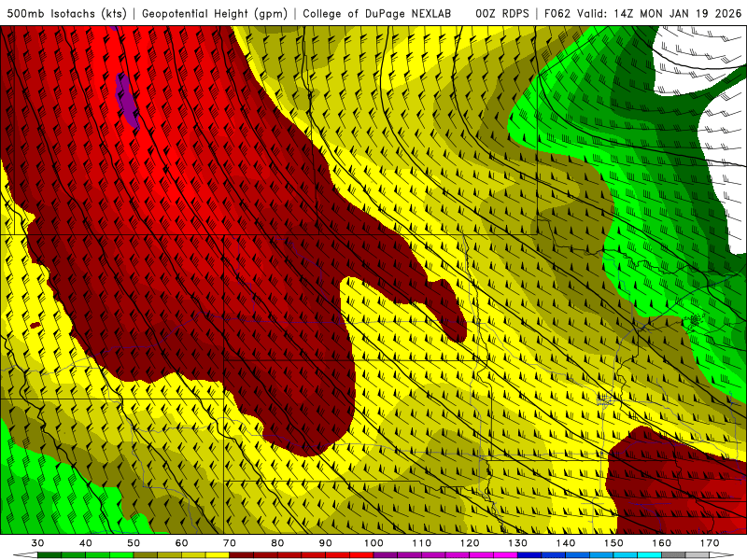Click the "50" color bar label

click(134, 543)
